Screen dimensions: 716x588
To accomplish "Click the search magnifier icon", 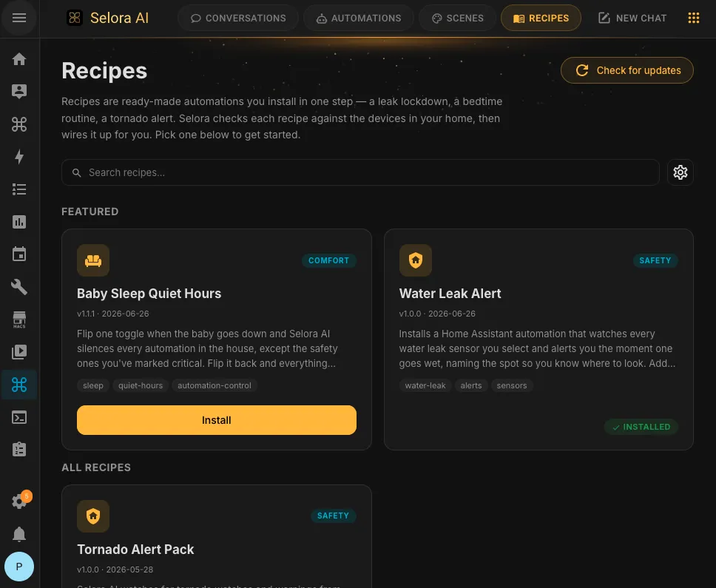I will coord(77,172).
